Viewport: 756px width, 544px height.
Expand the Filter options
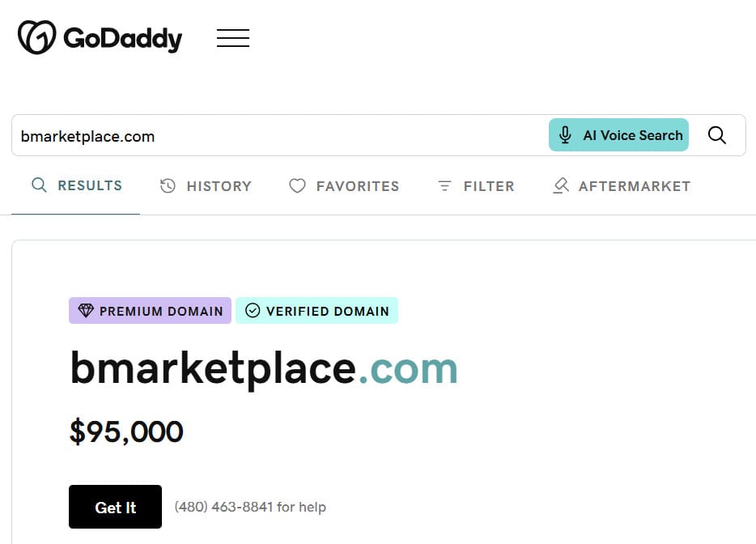(x=488, y=186)
